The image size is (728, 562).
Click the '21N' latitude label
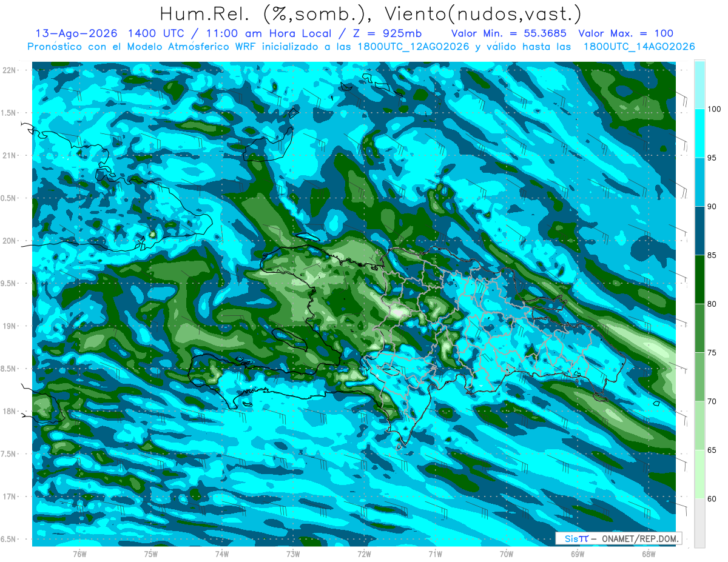[x=10, y=155]
